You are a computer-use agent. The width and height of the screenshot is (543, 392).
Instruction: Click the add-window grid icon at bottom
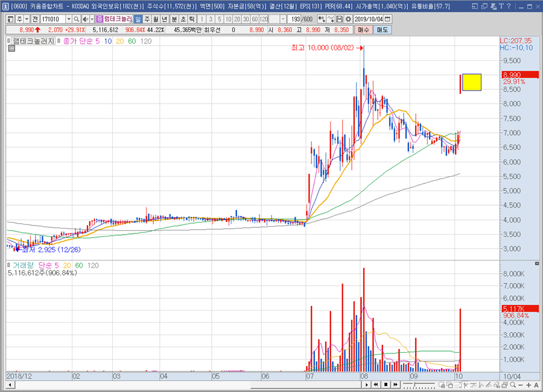point(442,385)
